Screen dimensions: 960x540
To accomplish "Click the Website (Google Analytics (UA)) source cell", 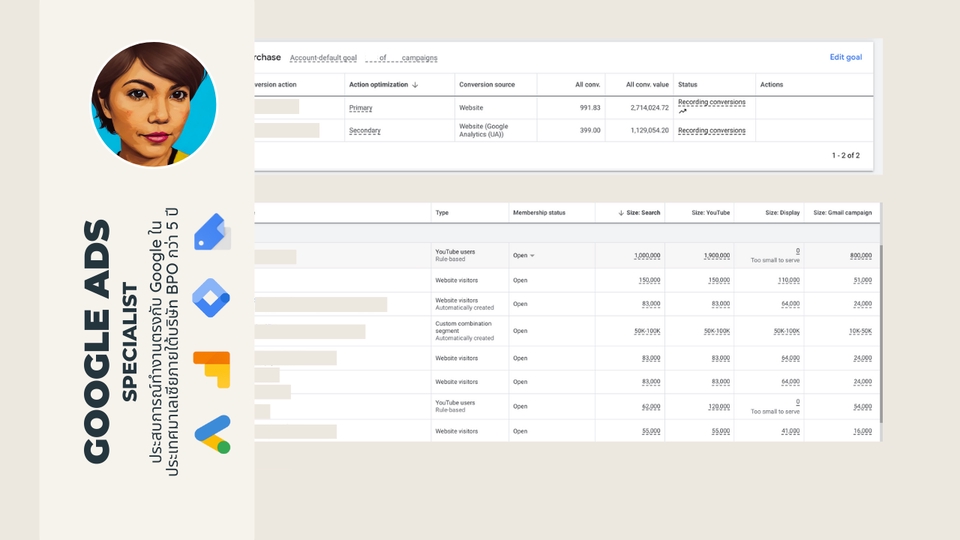I will point(484,130).
